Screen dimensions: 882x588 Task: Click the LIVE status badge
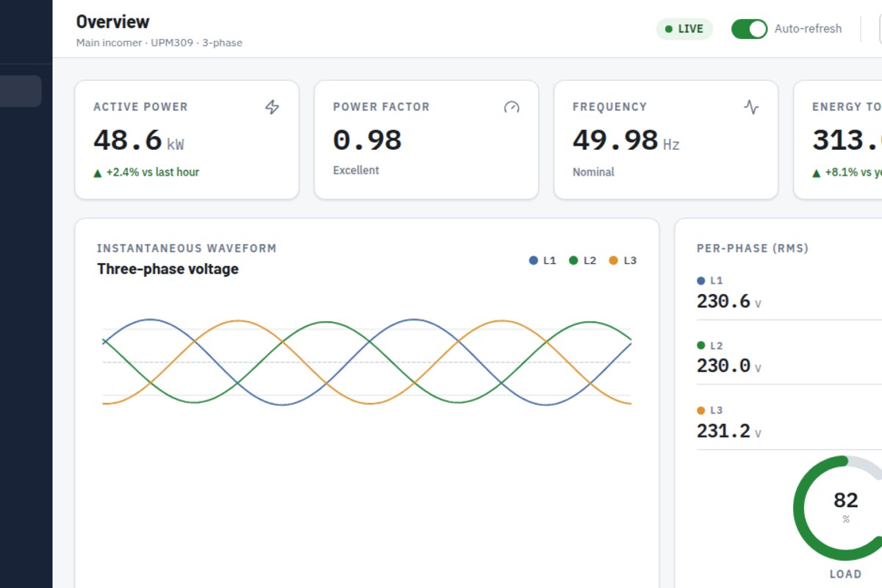tap(684, 29)
